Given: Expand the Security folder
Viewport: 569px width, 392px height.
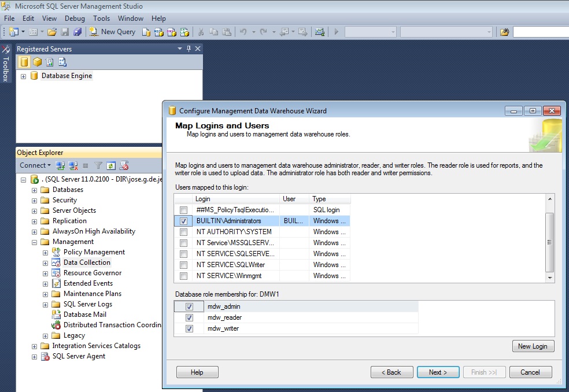Looking at the screenshot, I should pos(34,201).
